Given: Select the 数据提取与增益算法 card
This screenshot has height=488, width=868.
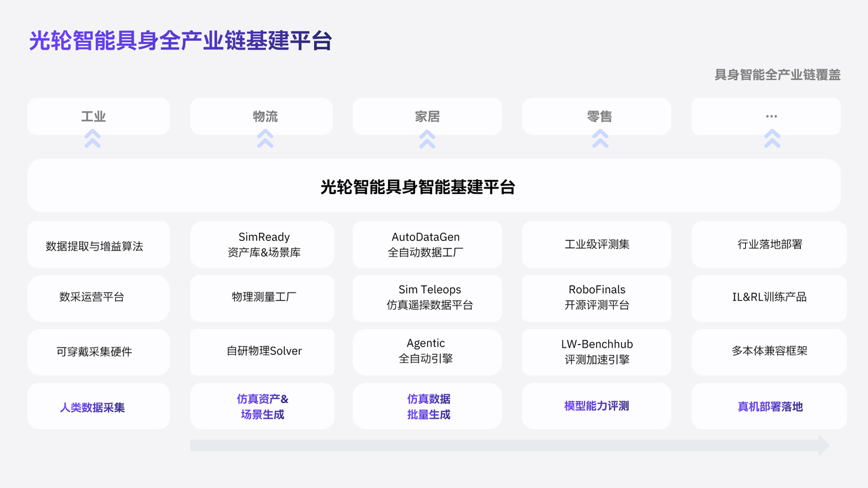Looking at the screenshot, I should tap(98, 246).
